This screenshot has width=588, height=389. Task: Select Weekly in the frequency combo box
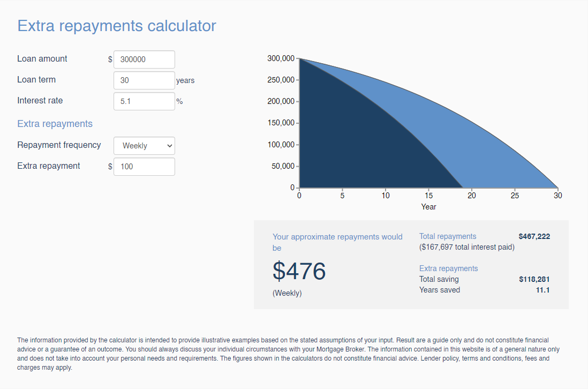pos(144,145)
